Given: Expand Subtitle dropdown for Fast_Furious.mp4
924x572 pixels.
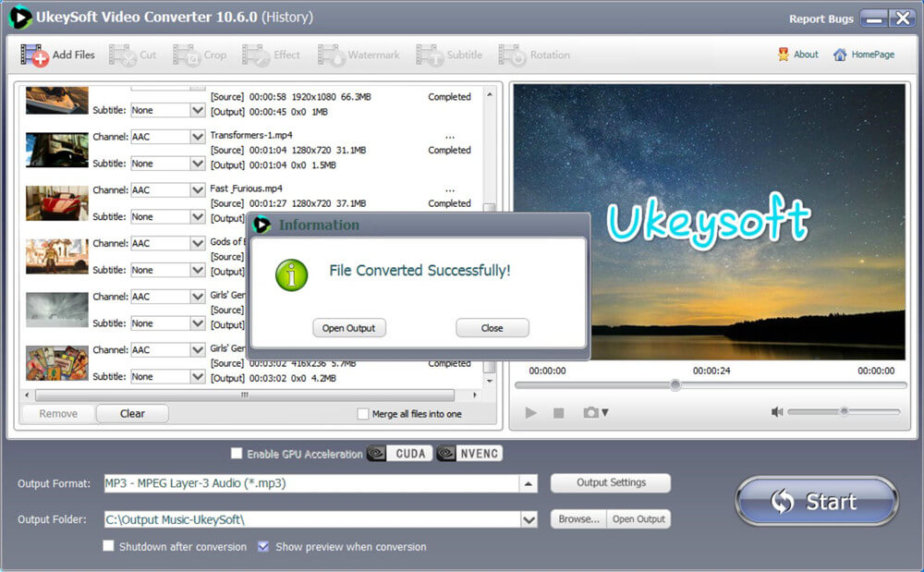Looking at the screenshot, I should tap(198, 217).
